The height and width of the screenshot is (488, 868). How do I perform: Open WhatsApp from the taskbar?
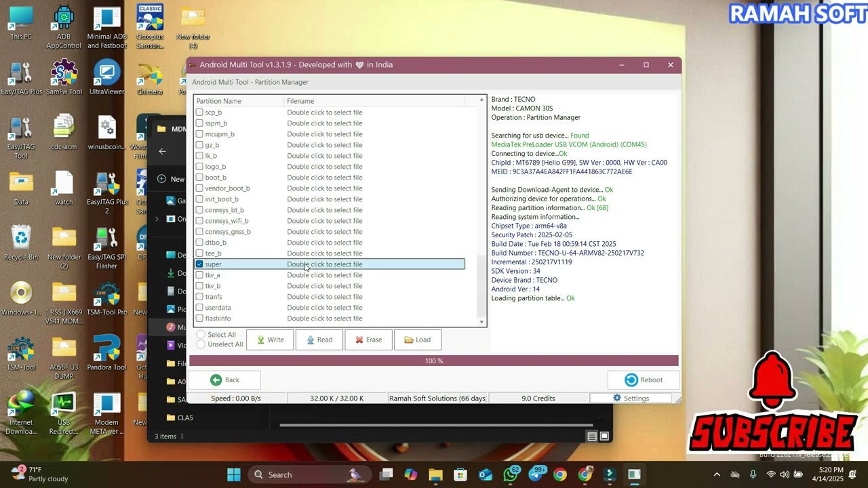click(511, 474)
